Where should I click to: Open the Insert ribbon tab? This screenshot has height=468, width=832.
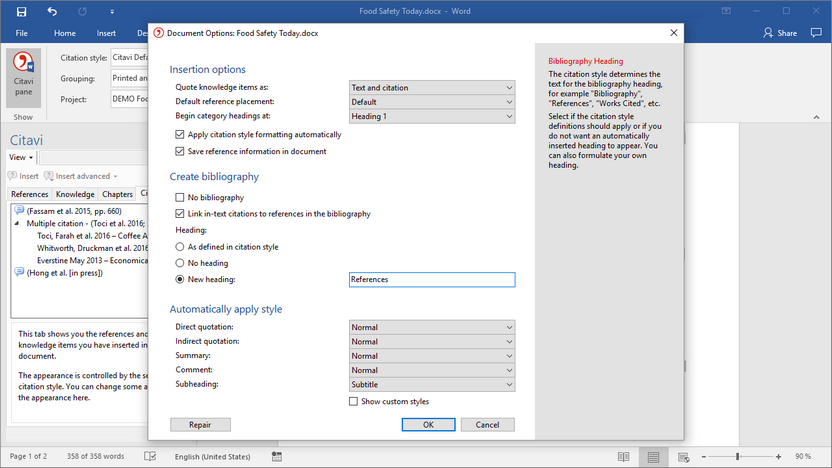106,33
